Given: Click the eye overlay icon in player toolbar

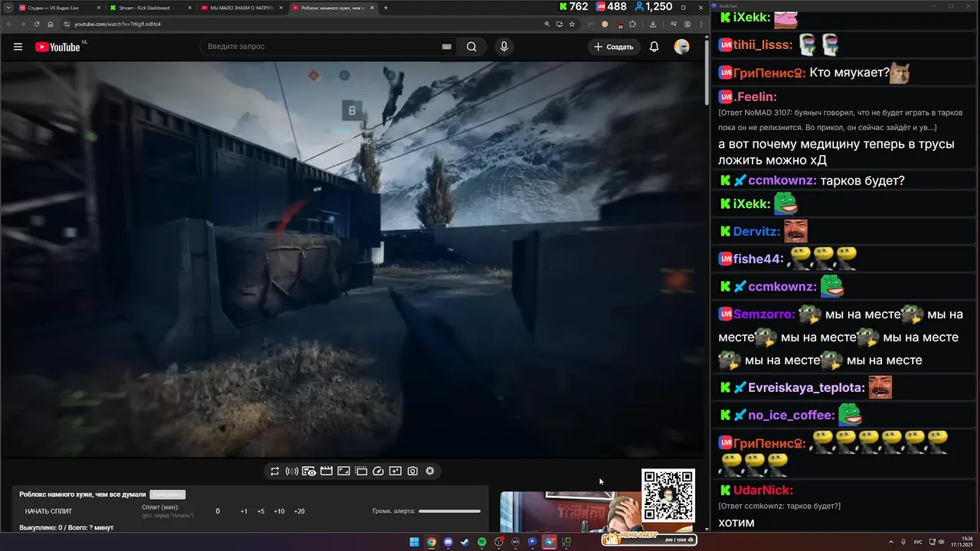Looking at the screenshot, I should click(309, 471).
